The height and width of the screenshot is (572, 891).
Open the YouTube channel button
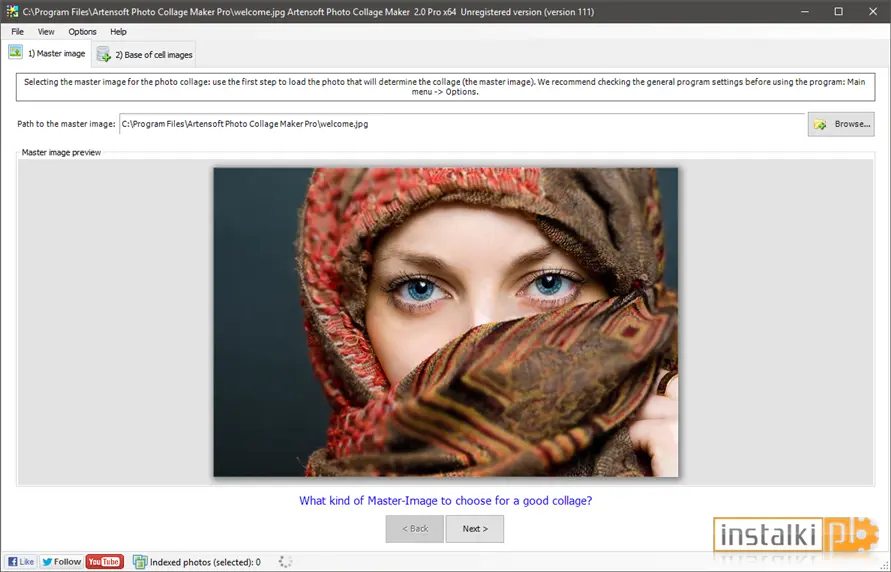click(105, 562)
